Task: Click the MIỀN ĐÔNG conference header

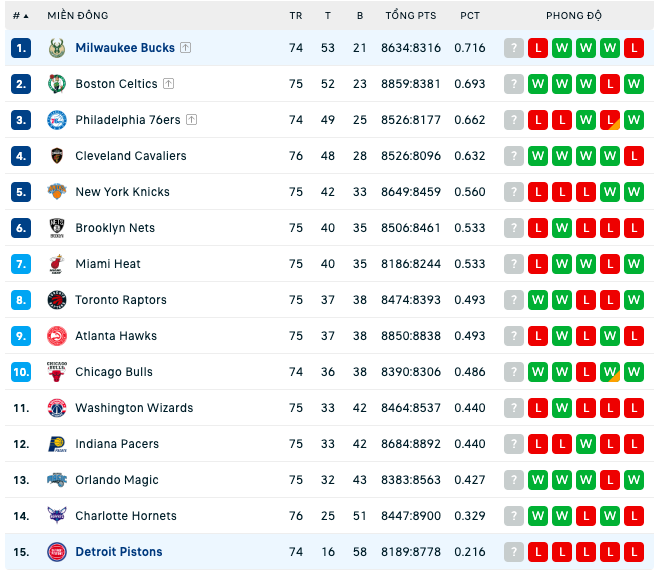Action: (78, 16)
